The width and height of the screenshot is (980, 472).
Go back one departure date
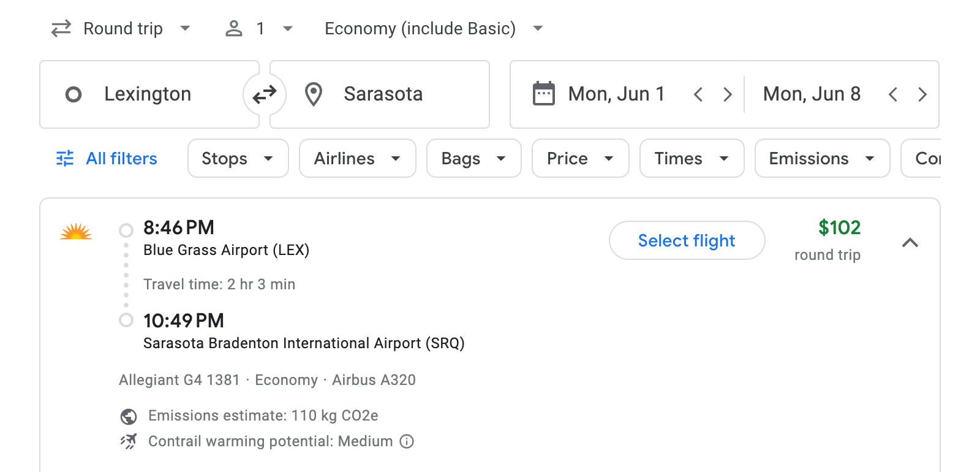tap(698, 94)
